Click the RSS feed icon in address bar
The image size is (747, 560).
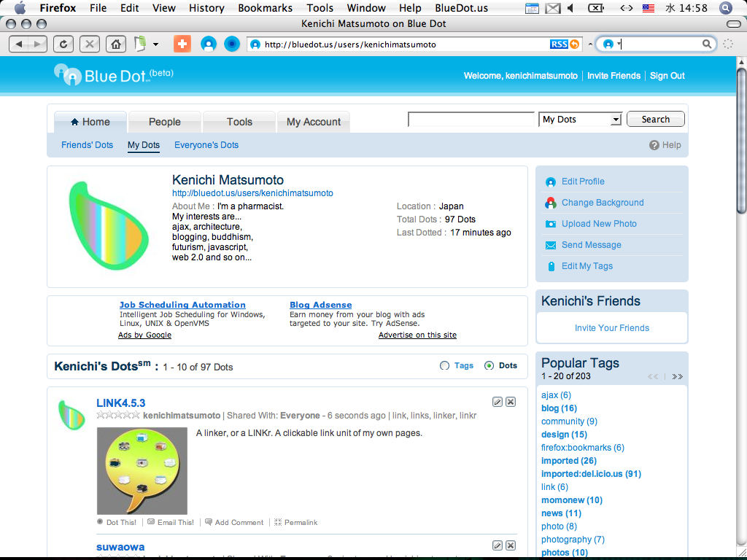[559, 44]
